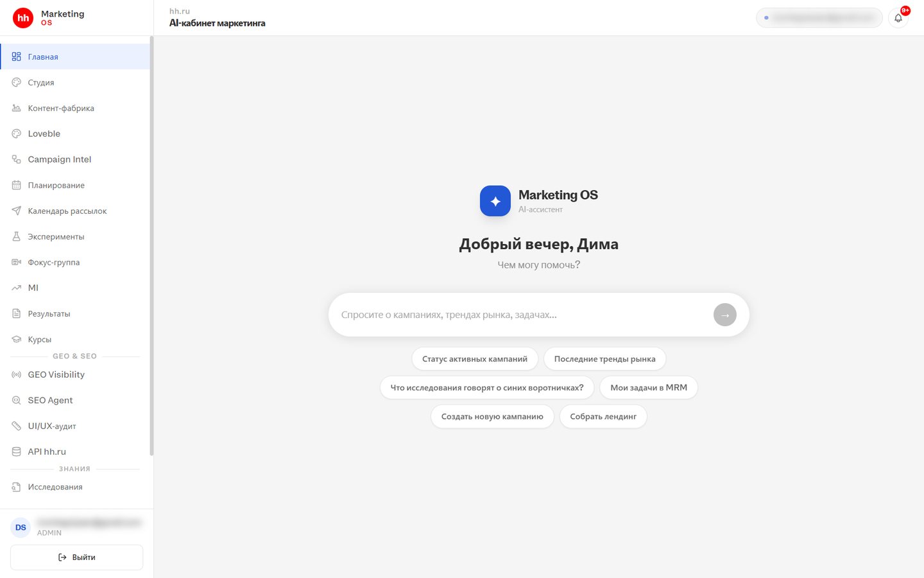This screenshot has width=924, height=578.
Task: Select UI/UX-аудит
Action: click(75, 426)
